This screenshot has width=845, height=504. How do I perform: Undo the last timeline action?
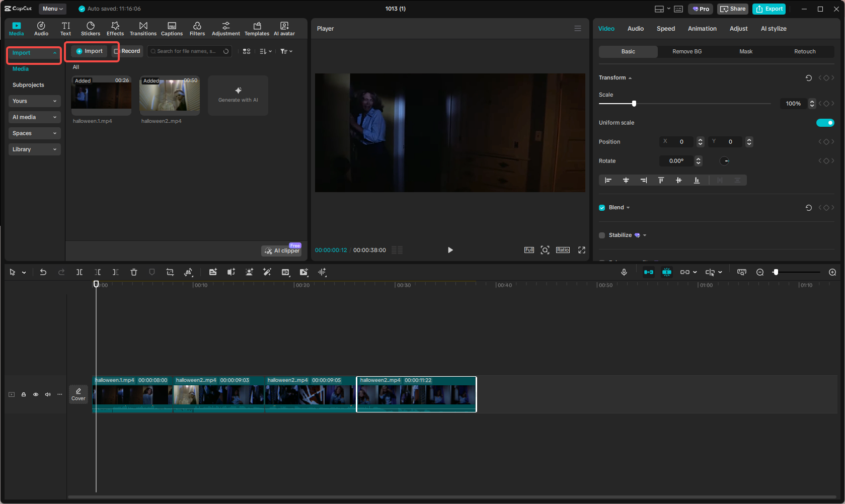click(43, 272)
